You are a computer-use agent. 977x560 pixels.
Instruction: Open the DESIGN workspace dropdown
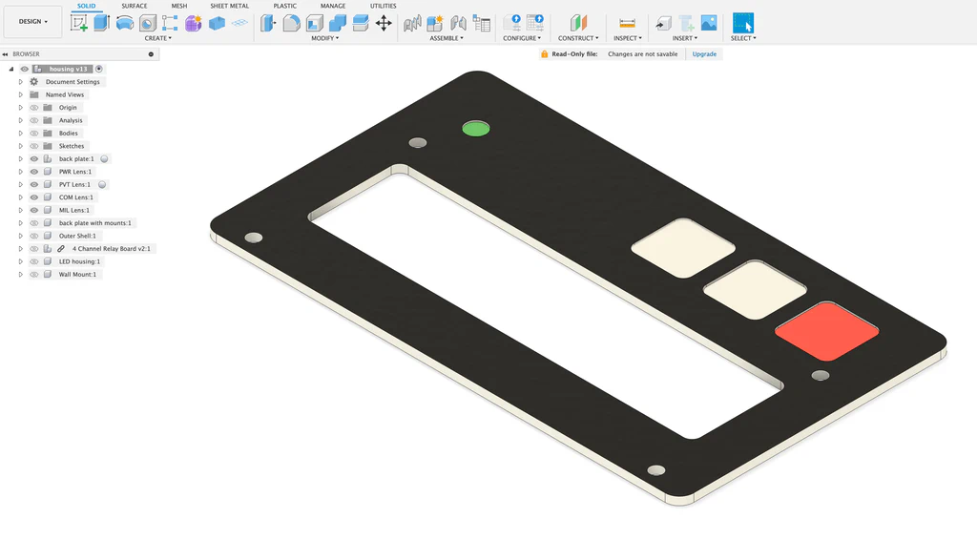32,21
